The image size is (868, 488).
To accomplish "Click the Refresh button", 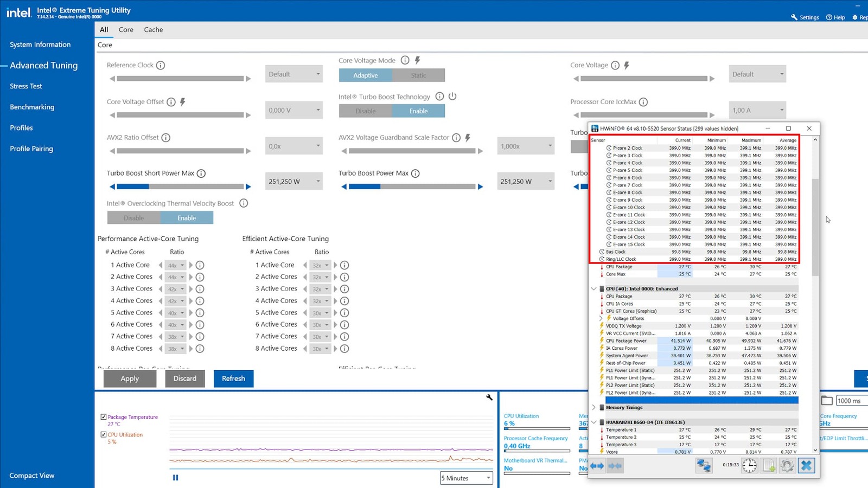I will pos(233,378).
